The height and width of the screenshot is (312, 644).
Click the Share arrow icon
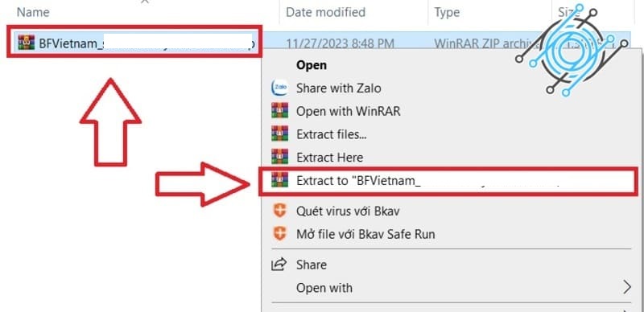click(x=279, y=265)
